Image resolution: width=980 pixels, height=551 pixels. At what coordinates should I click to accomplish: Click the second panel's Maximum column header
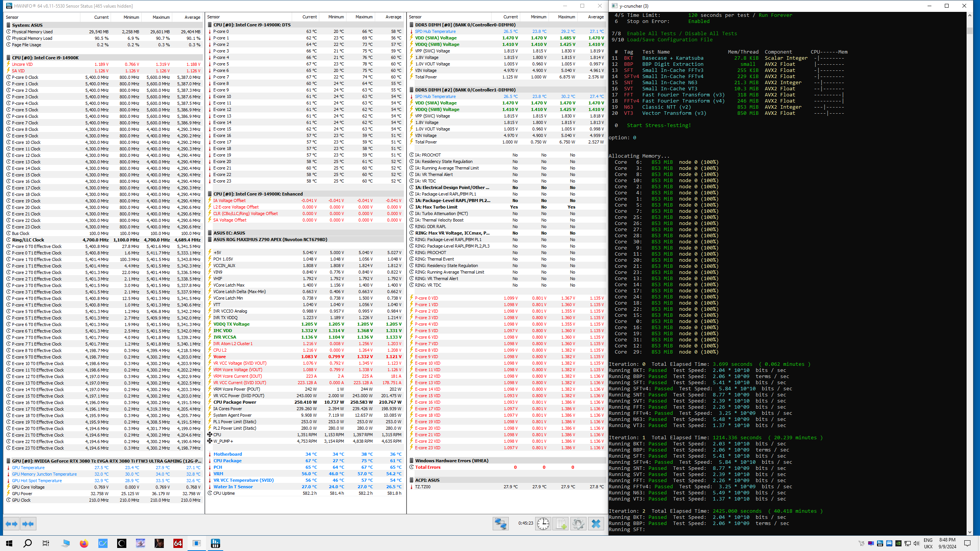pyautogui.click(x=360, y=17)
